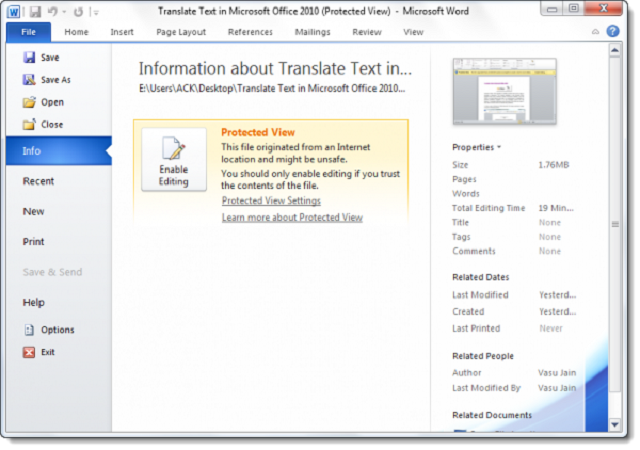Click the Total Editing Time value

point(556,208)
